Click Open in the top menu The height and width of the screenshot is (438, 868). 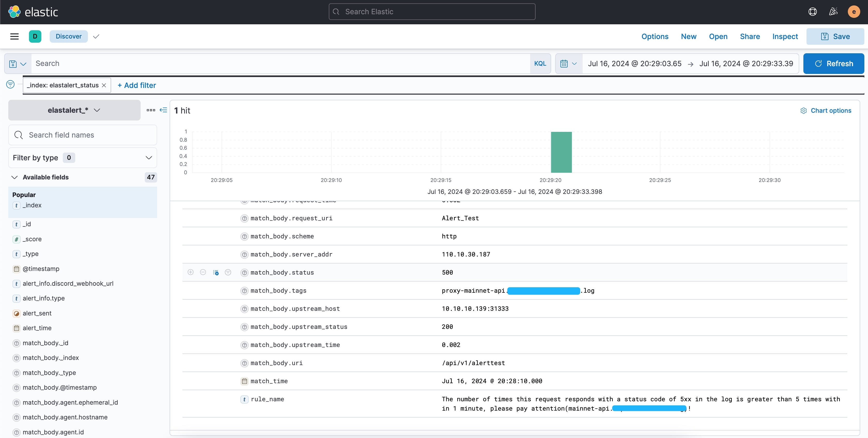pos(718,36)
